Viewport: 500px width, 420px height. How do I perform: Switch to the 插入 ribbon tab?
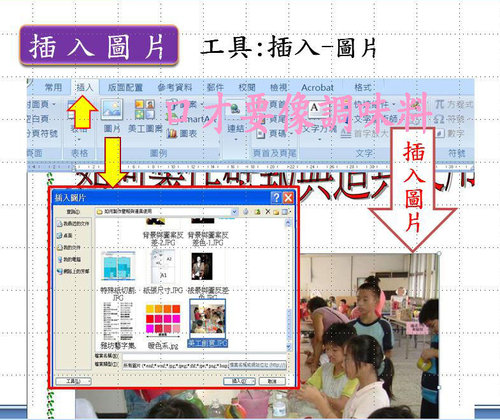(x=85, y=88)
